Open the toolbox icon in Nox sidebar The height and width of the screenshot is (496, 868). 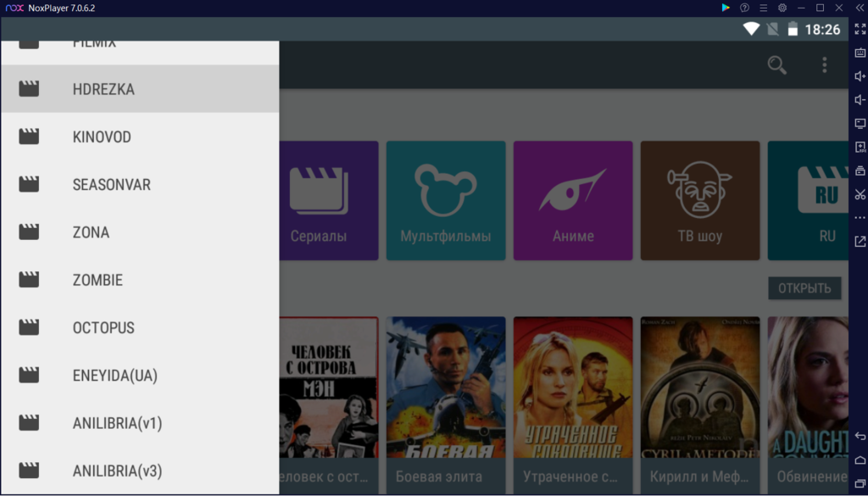tap(860, 170)
